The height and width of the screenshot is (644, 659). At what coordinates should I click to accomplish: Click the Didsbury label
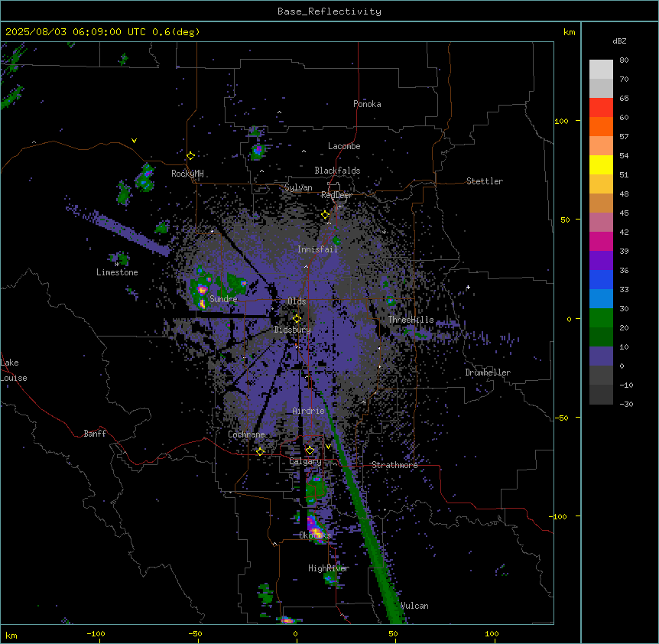tap(293, 330)
